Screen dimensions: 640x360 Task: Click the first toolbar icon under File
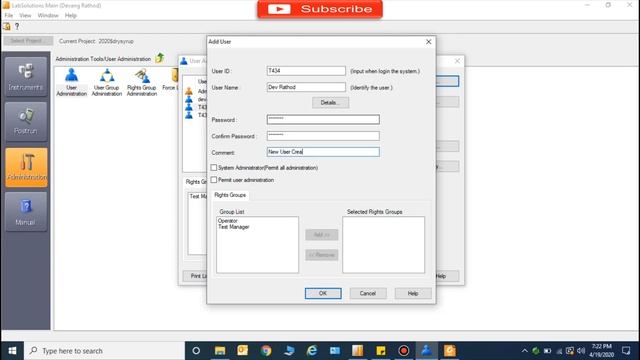[x=7, y=27]
